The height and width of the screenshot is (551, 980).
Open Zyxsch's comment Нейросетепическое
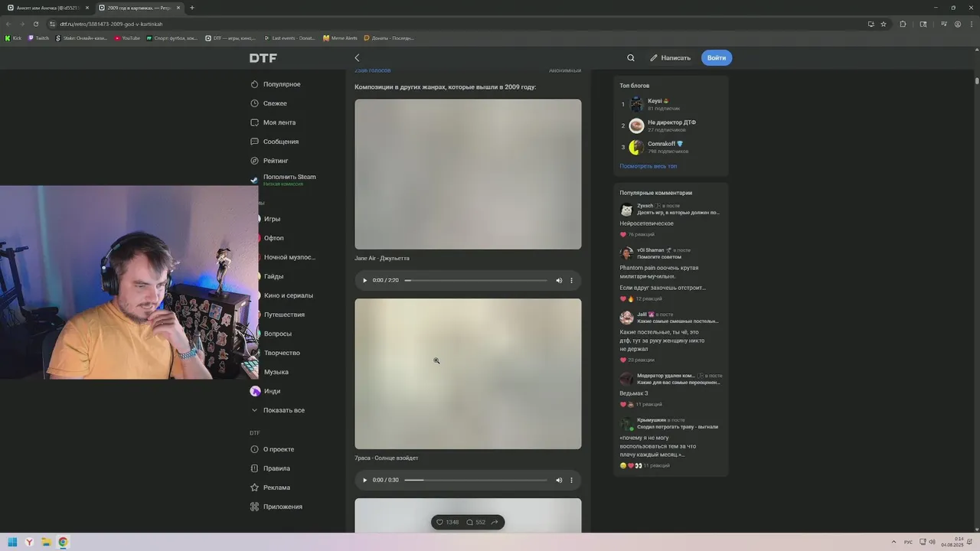646,223
